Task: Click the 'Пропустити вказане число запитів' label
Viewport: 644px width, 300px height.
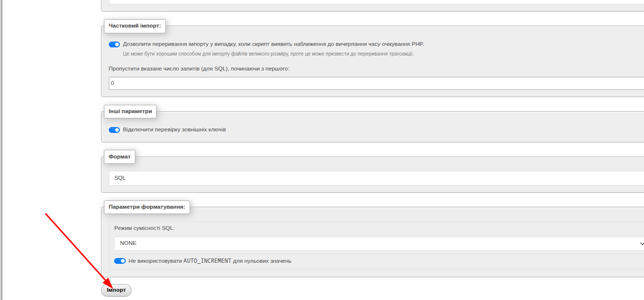Action: pos(199,69)
